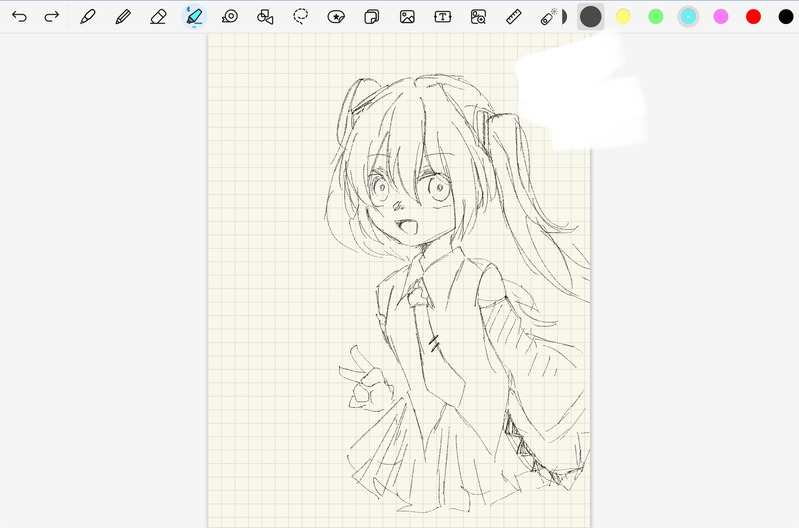Choose the pink color swatch
Image resolution: width=799 pixels, height=528 pixels.
coord(721,17)
